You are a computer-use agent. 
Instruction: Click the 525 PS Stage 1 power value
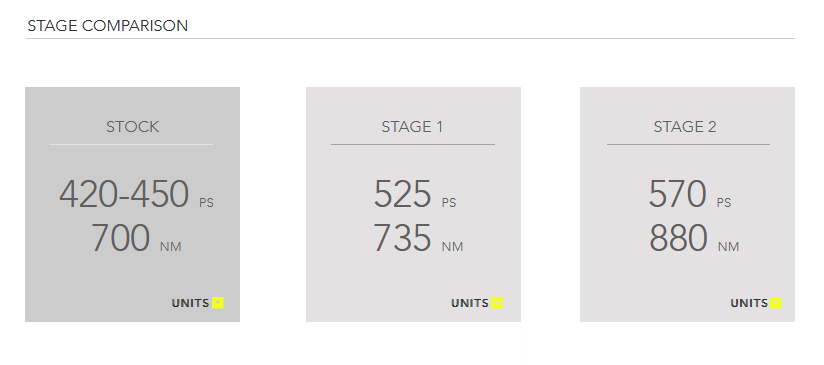[x=415, y=194]
